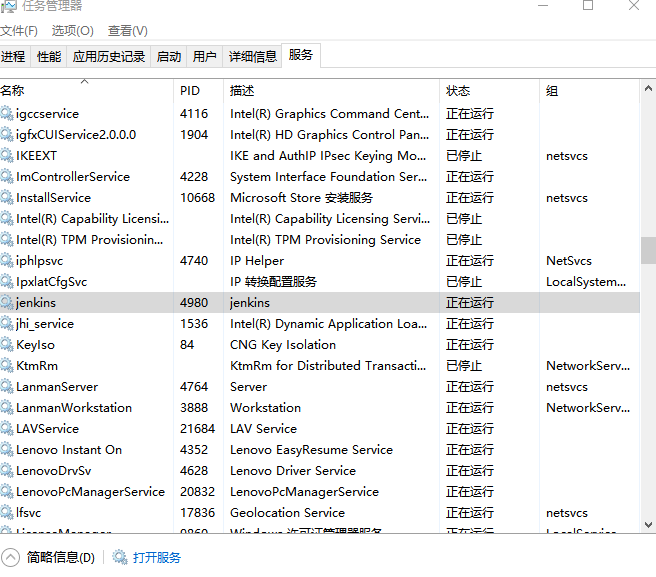The image size is (656, 577).
Task: Select the 'Lenovo Driver Service' description cell
Action: tap(293, 470)
